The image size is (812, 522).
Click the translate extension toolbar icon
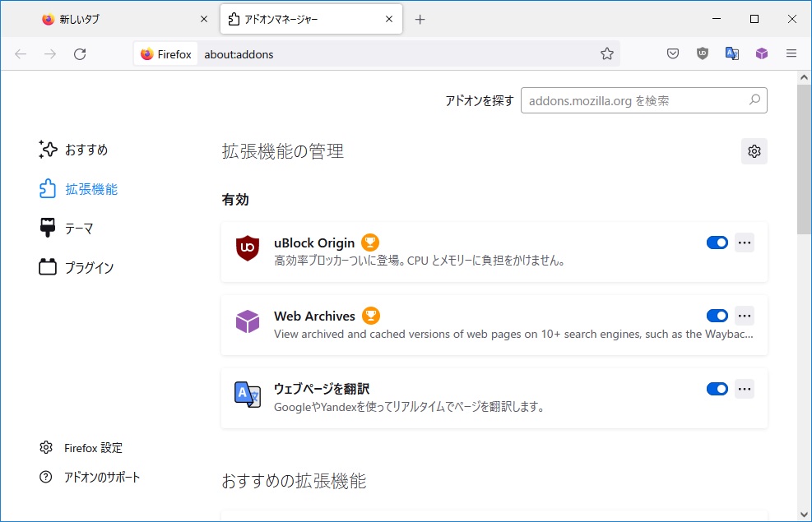(731, 53)
